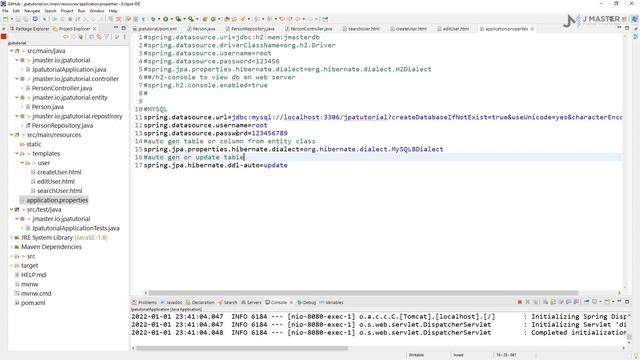The height and width of the screenshot is (360, 640).
Task: Select PersonRepository.java in the project tree
Action: pyautogui.click(x=62, y=126)
